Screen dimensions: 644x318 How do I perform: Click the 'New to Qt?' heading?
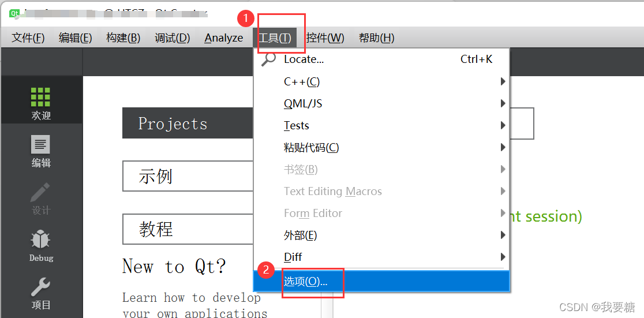(174, 266)
